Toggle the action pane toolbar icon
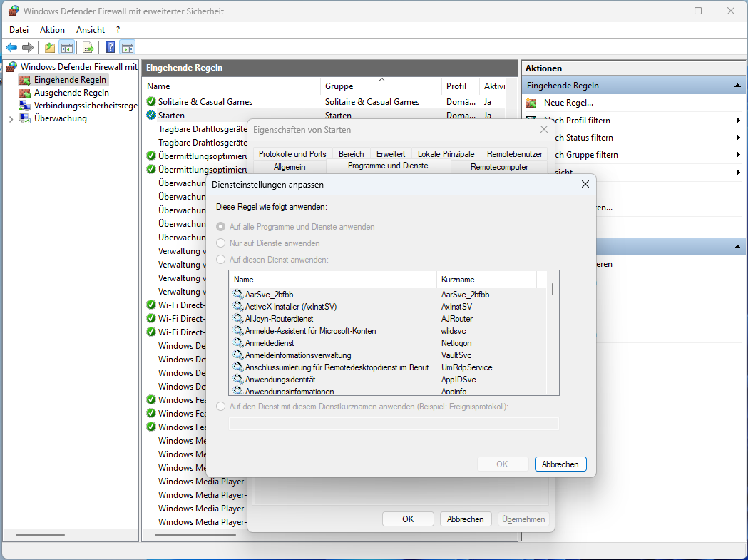 point(128,47)
